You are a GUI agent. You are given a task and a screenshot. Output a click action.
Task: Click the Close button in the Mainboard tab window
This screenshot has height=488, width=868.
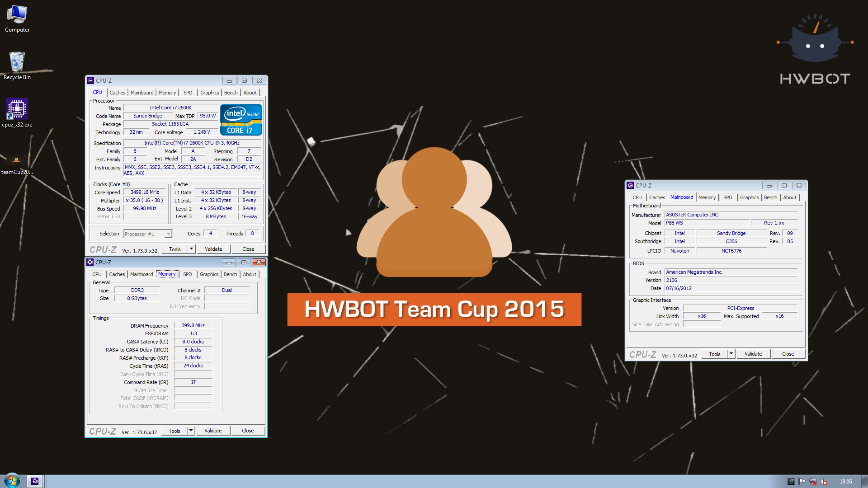point(788,354)
